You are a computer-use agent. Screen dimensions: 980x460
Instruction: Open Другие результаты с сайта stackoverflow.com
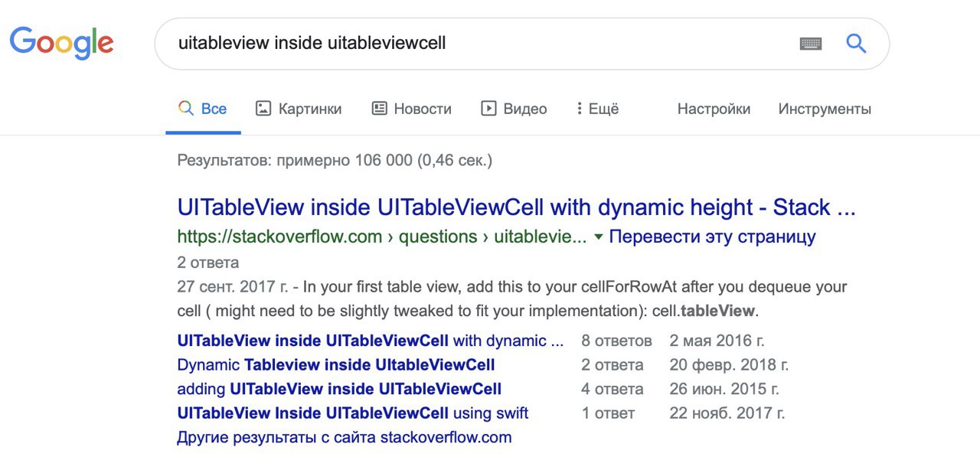pyautogui.click(x=345, y=438)
